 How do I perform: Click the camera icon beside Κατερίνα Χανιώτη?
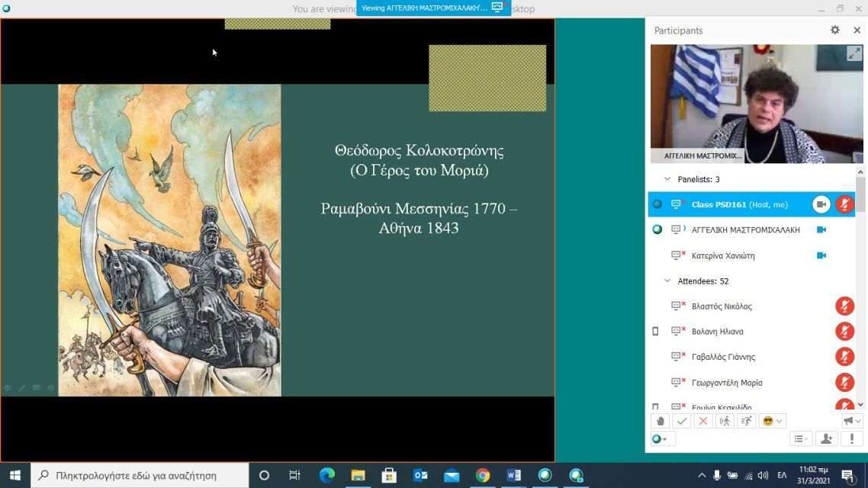[x=821, y=255]
